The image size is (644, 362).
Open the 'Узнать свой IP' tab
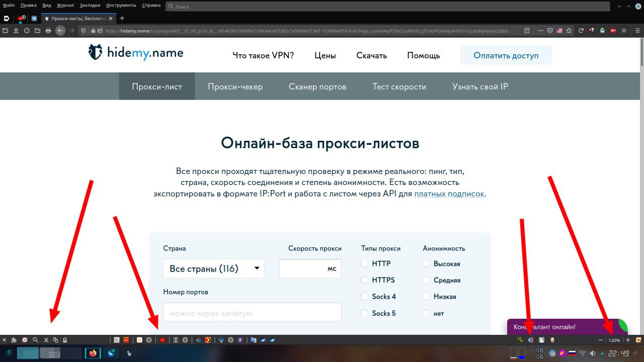tap(480, 86)
